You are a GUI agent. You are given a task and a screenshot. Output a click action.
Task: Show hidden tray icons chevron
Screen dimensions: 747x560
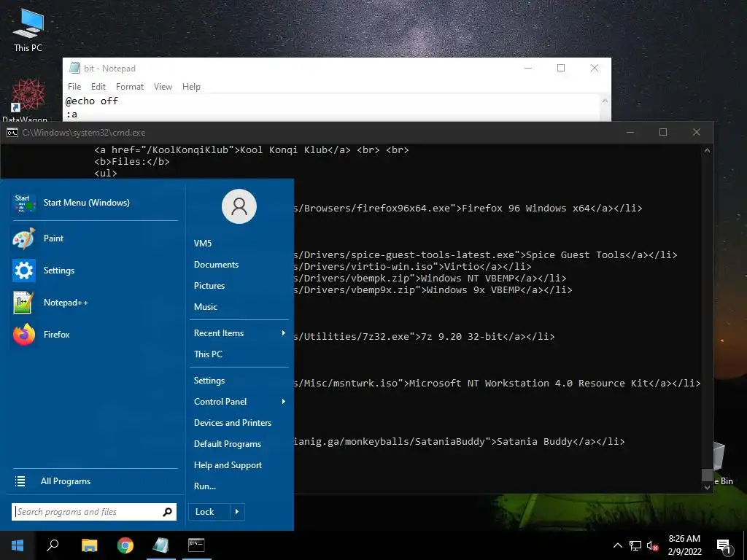coord(617,545)
